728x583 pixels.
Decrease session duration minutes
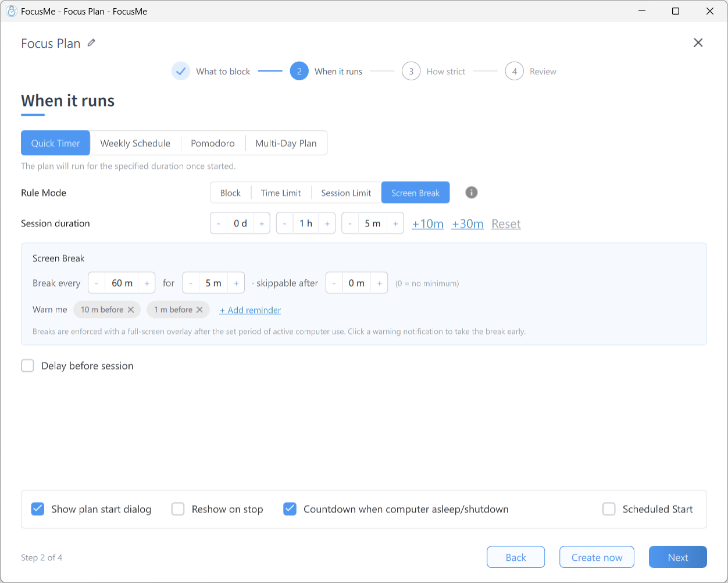(350, 223)
